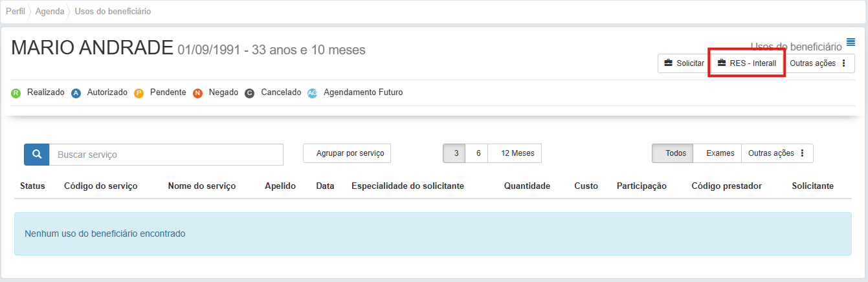868x282 pixels.
Task: Click the green Realizado status badge
Action: 16,93
